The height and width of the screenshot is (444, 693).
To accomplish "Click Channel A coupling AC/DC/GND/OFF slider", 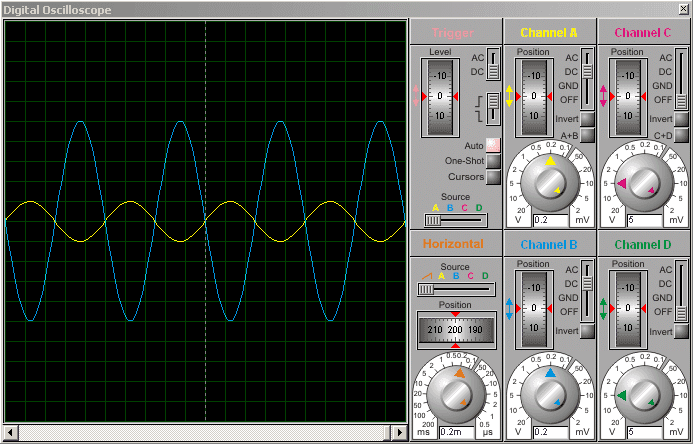I will pos(587,80).
